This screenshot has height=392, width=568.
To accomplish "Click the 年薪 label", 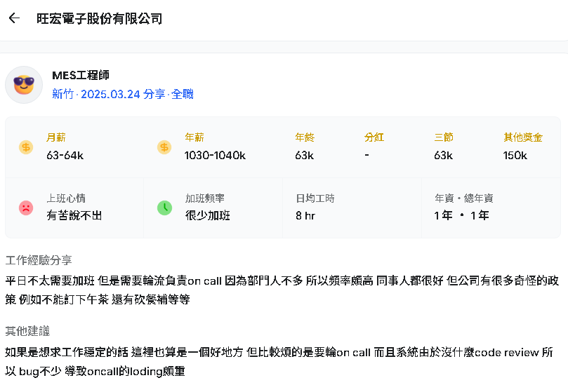I will (194, 137).
